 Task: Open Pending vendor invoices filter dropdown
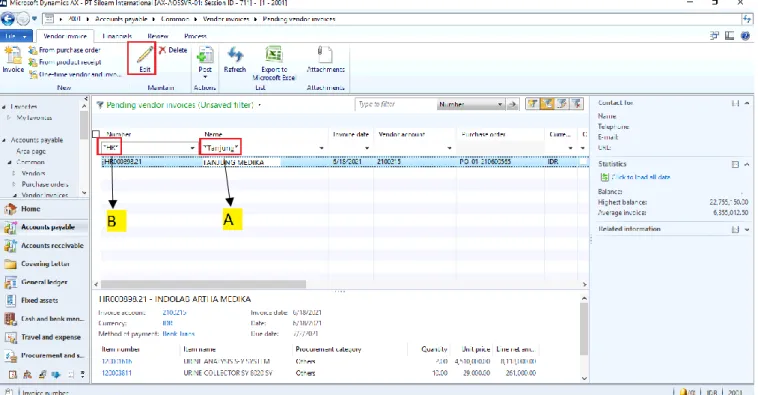(260, 105)
